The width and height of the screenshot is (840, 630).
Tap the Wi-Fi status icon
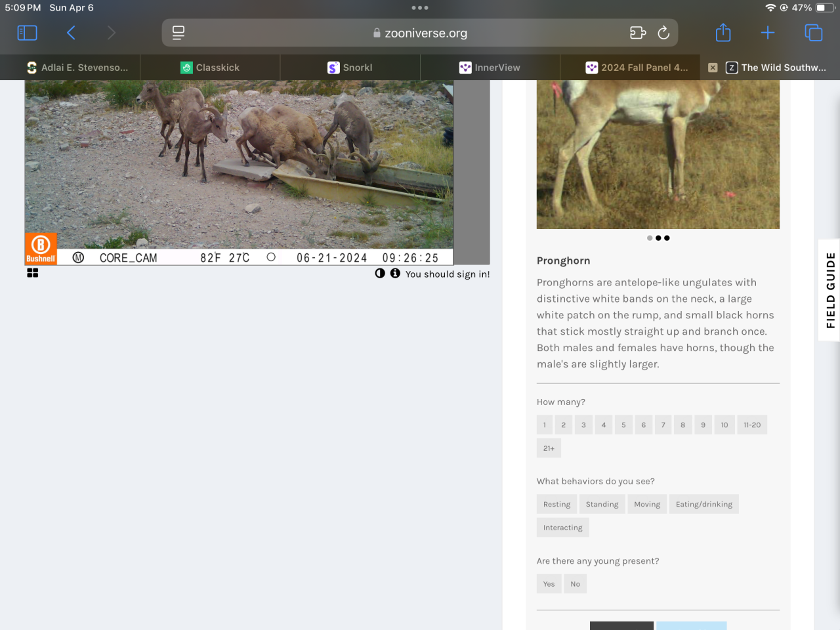coord(770,8)
